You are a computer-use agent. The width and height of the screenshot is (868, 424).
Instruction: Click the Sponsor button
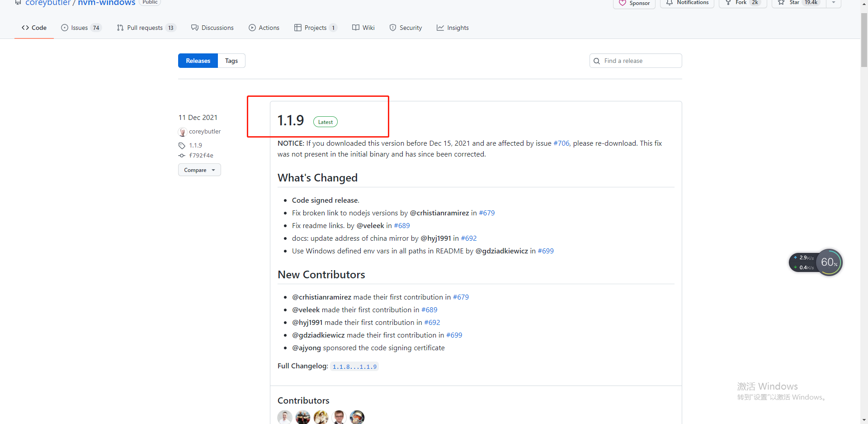(634, 3)
